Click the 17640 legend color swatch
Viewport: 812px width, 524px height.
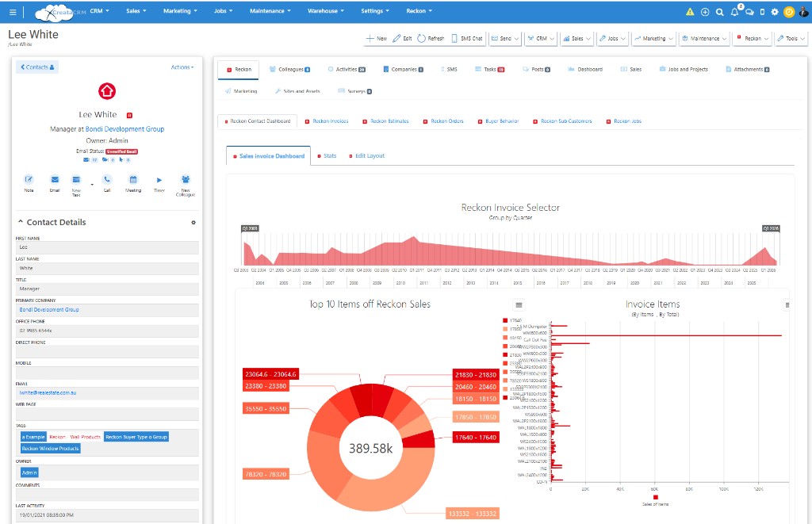click(x=505, y=320)
